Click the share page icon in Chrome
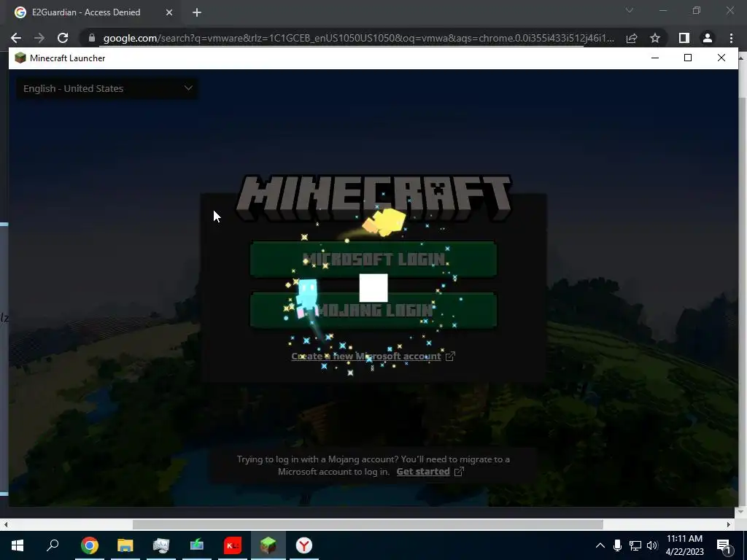The height and width of the screenshot is (560, 747). pos(632,38)
